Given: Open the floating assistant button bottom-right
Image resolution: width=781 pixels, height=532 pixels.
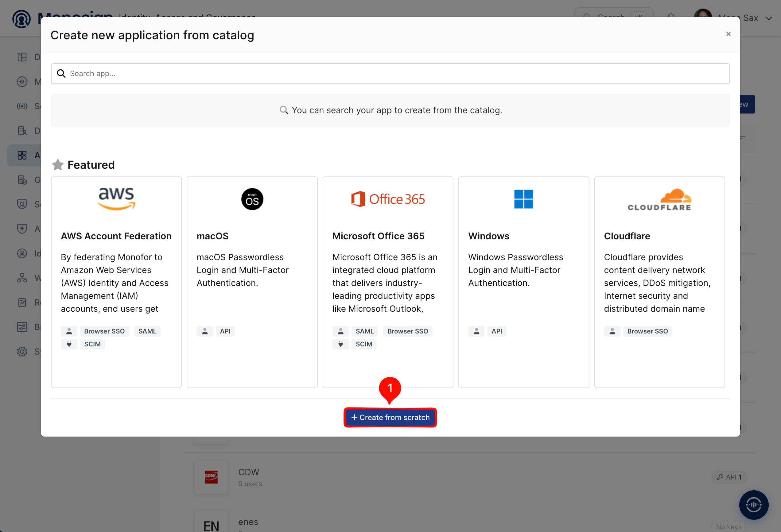Looking at the screenshot, I should click(753, 504).
